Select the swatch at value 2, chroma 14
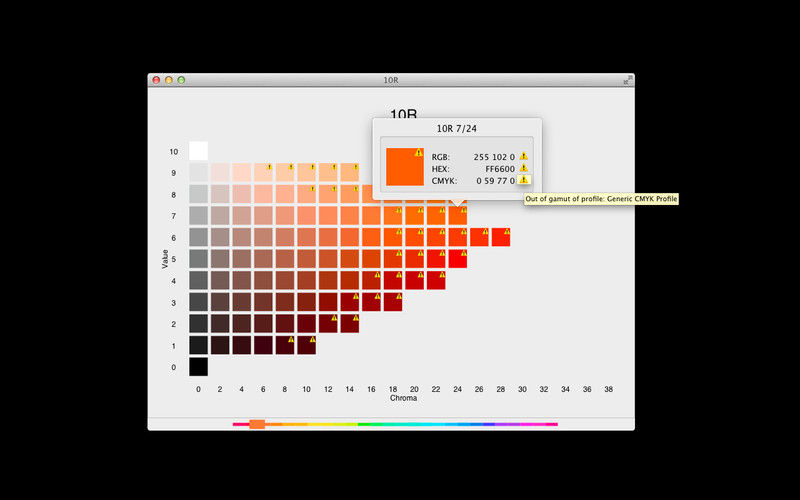This screenshot has width=800, height=500. click(350, 323)
